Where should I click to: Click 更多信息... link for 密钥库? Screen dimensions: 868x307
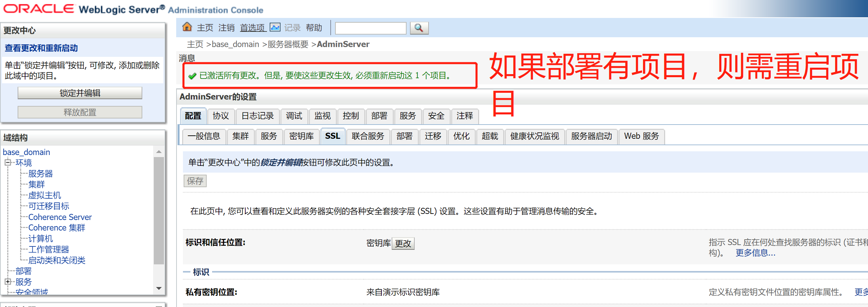pos(756,253)
